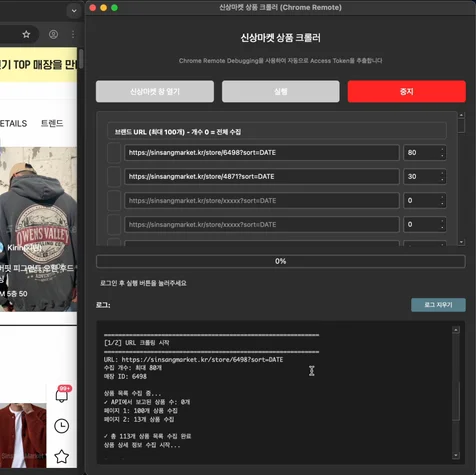Expand the Chrome tab search chevron
The image size is (476, 475).
pyautogui.click(x=74, y=11)
